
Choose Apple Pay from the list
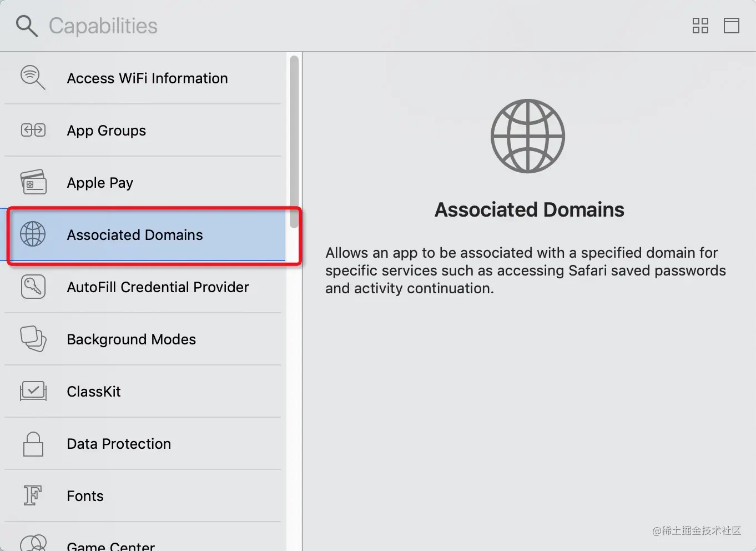(x=100, y=183)
